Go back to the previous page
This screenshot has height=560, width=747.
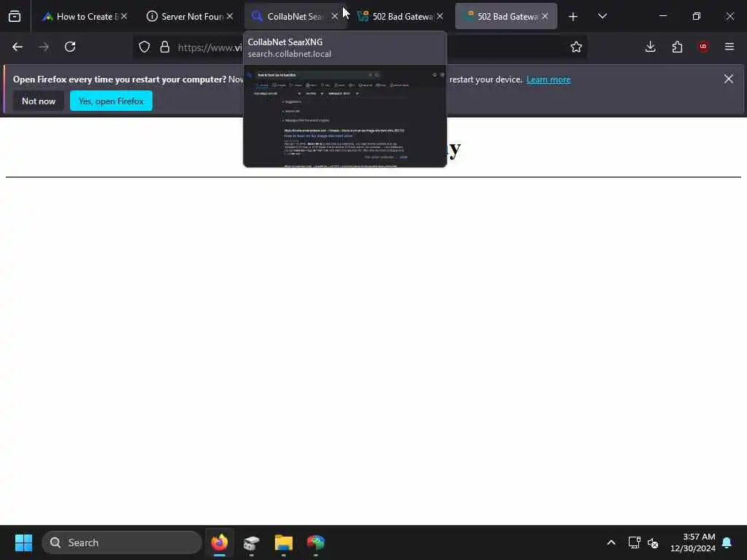click(18, 47)
